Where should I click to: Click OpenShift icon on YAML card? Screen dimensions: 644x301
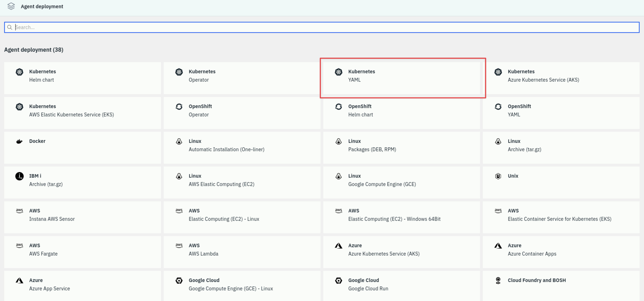498,107
